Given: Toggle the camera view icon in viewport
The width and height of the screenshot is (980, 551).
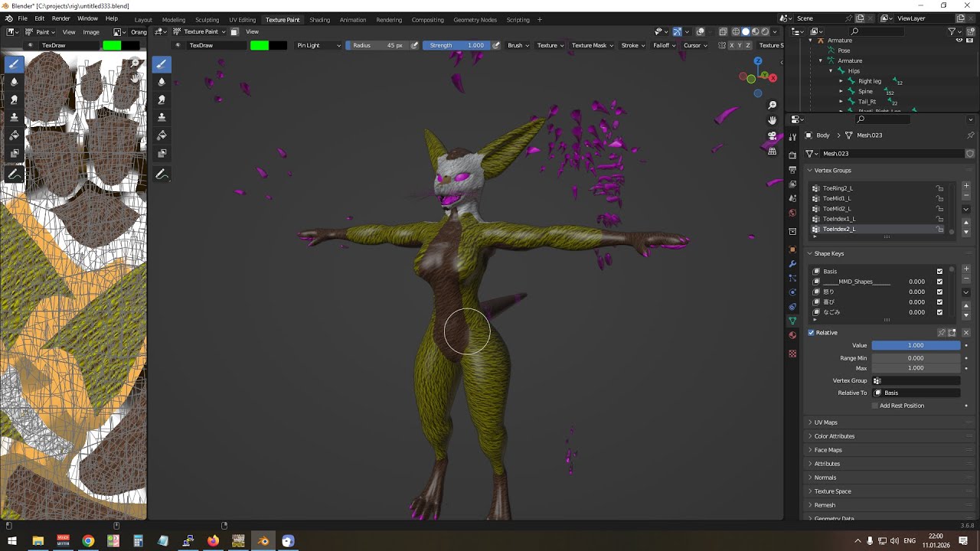Looking at the screenshot, I should point(773,135).
